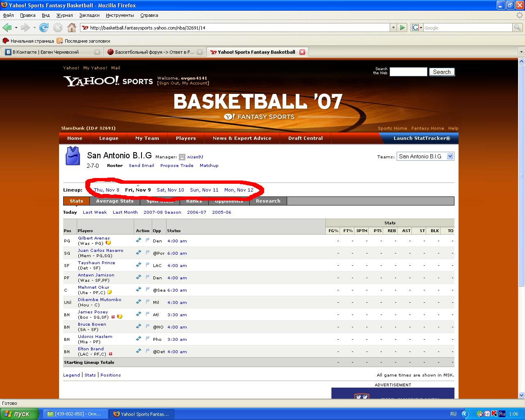Select the Research tab
The image size is (525, 420).
tap(268, 201)
